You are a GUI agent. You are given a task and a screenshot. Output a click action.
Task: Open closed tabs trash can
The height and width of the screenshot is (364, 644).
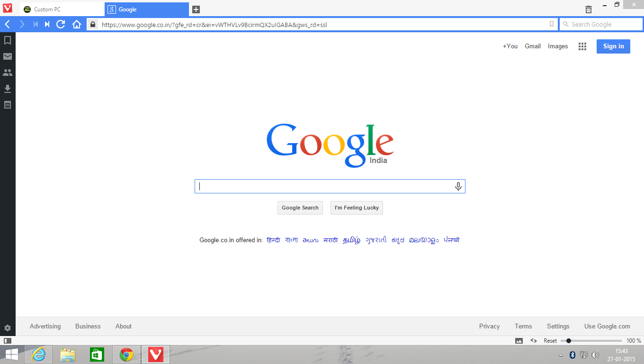pos(589,9)
